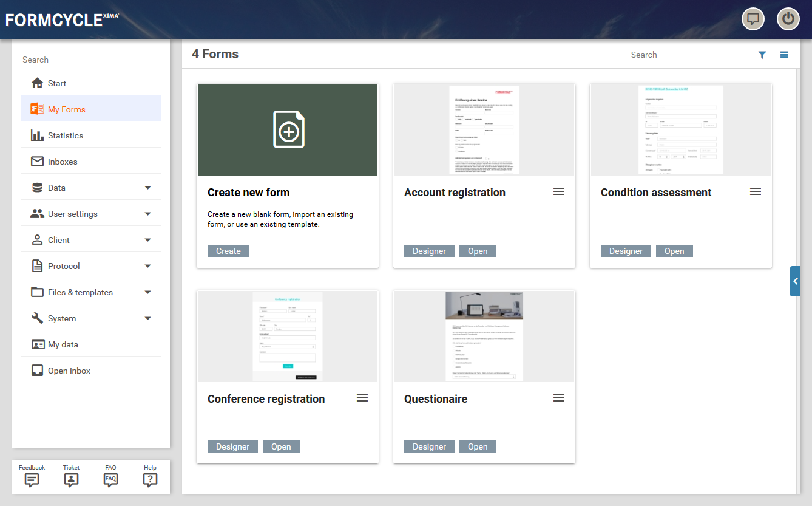
Task: Click the Account registration form thumbnail
Action: [x=484, y=130]
